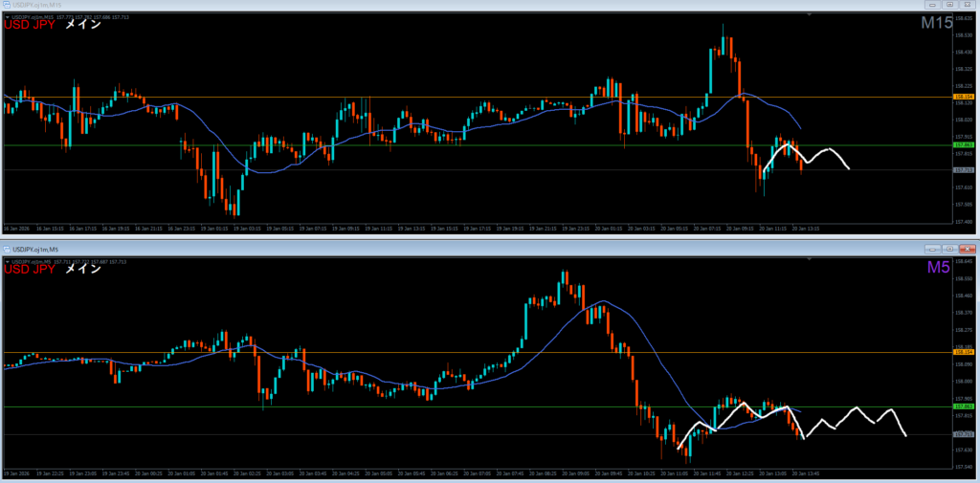Screen dimensions: 980x483
Task: Click 158.645 on the M5 price axis
Action: point(963,261)
